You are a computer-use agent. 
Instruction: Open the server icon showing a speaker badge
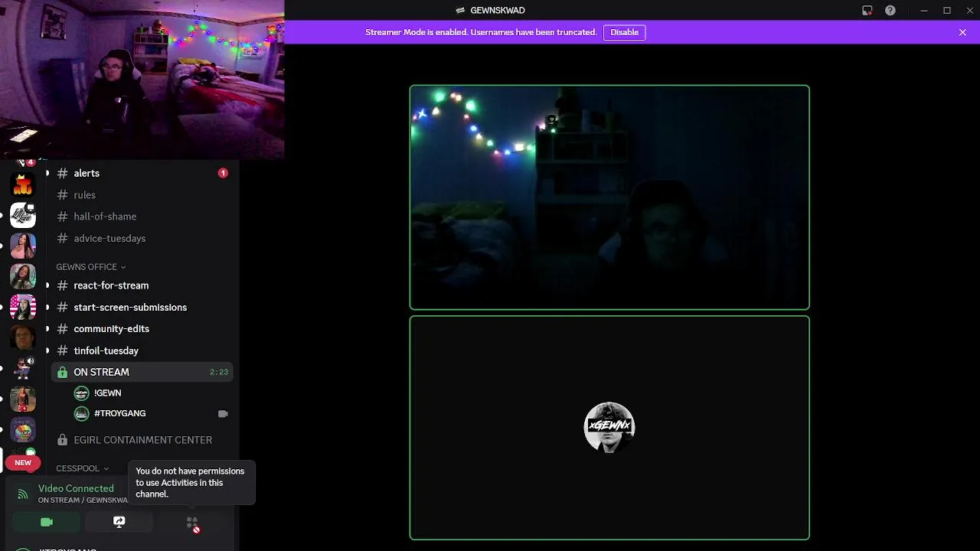click(23, 368)
